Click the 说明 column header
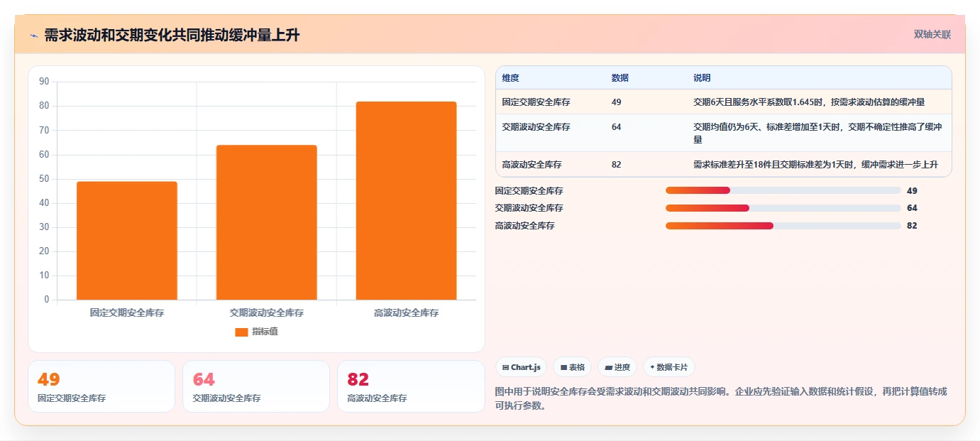 tap(702, 78)
